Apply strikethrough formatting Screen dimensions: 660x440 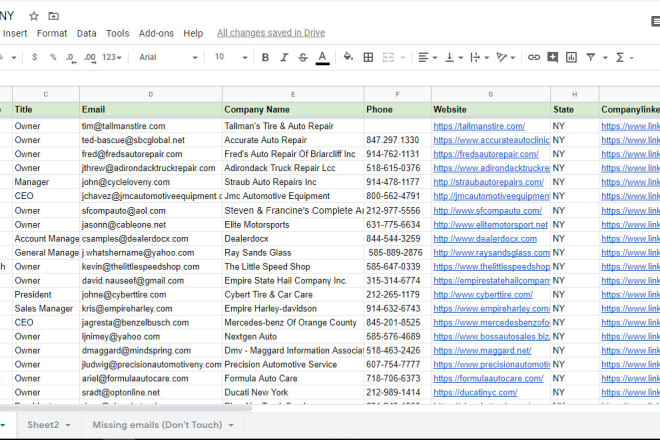coord(303,57)
